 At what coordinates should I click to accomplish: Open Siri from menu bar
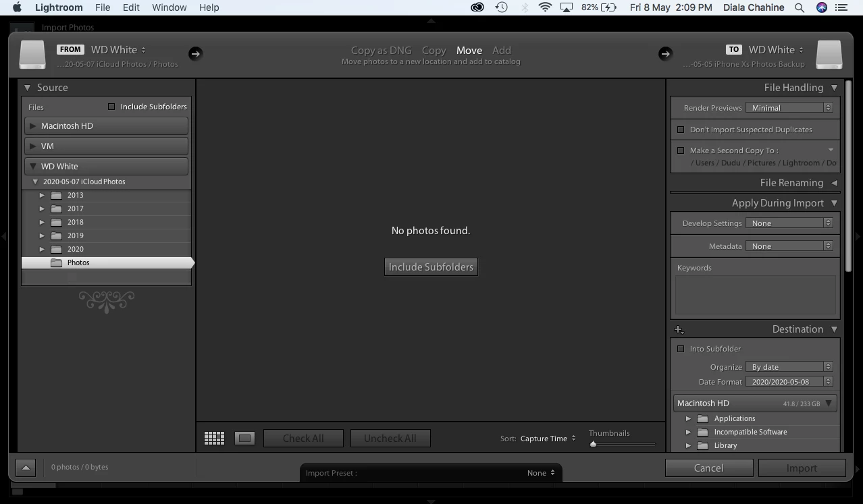pos(821,7)
